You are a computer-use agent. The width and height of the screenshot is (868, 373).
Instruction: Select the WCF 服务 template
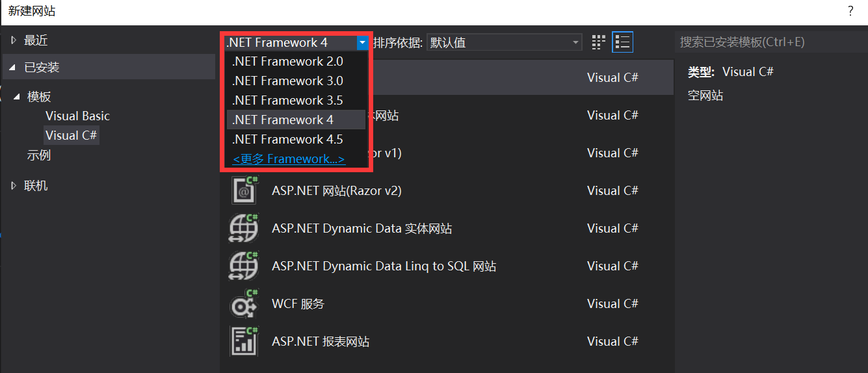click(447, 304)
